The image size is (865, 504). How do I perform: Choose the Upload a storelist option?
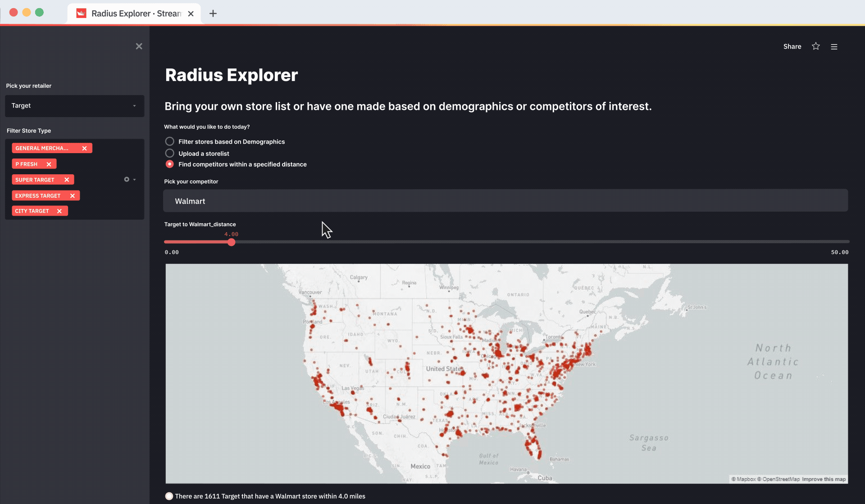point(169,153)
